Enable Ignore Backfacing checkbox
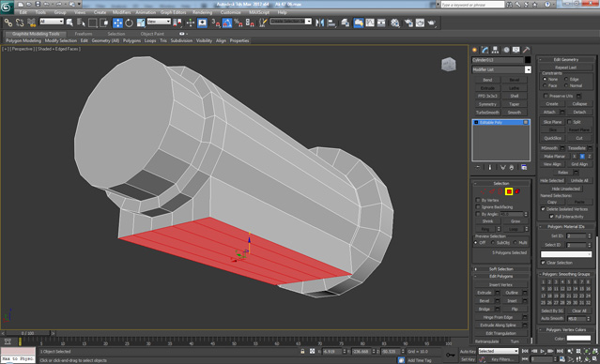Viewport: 600px width, 364px height. pos(478,206)
